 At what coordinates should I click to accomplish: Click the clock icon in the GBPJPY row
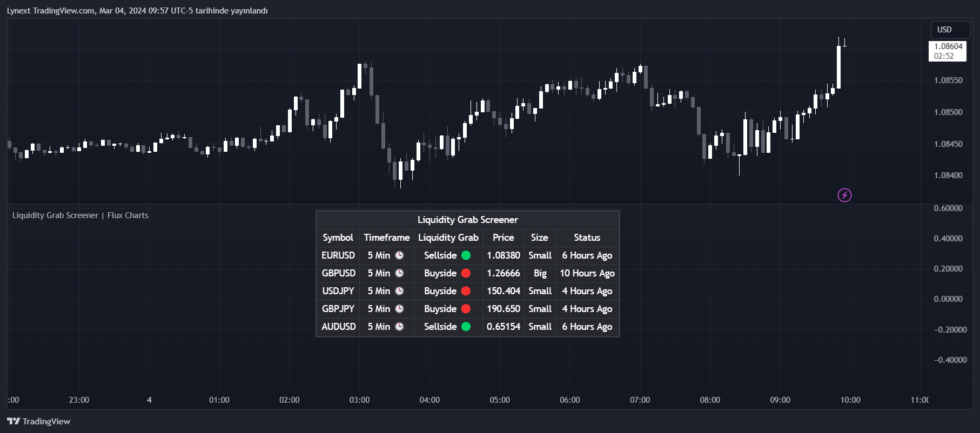coord(399,309)
